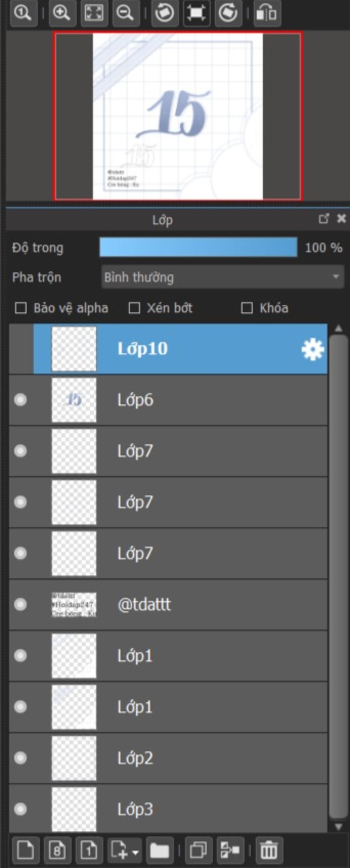Rotate canvas view counterclockwise
The width and height of the screenshot is (350, 868).
pyautogui.click(x=165, y=13)
